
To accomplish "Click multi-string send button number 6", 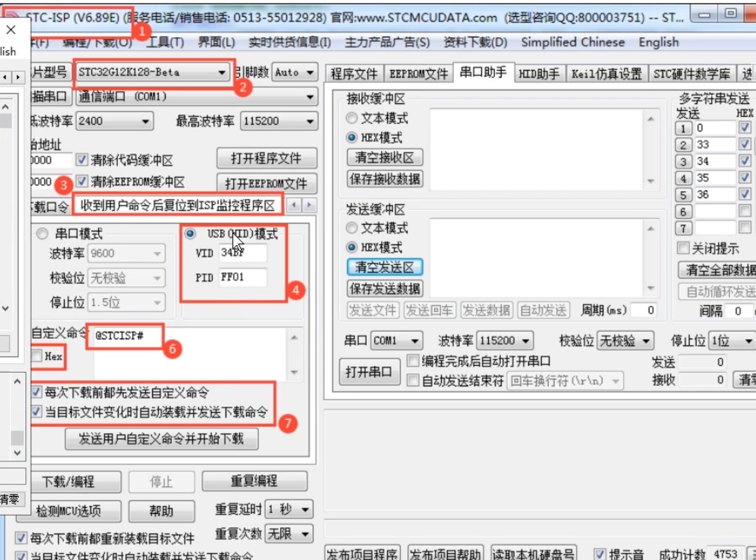I will click(683, 212).
